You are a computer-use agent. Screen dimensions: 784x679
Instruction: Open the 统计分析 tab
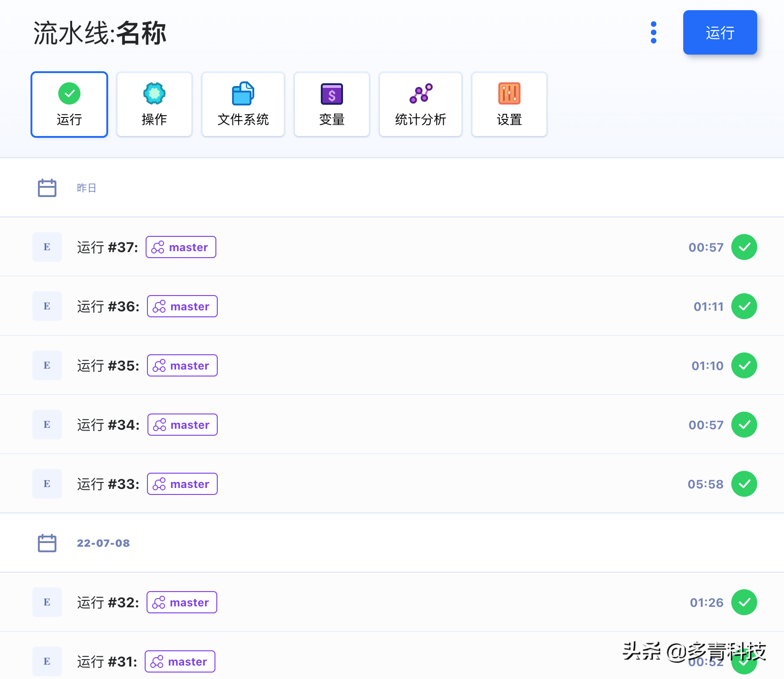421,105
